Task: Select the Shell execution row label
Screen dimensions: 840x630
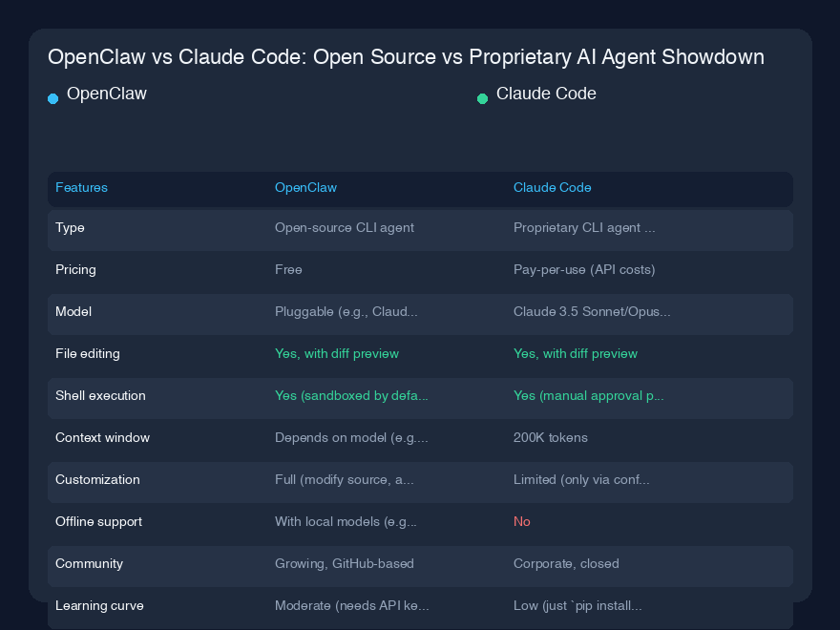Action: [x=101, y=396]
